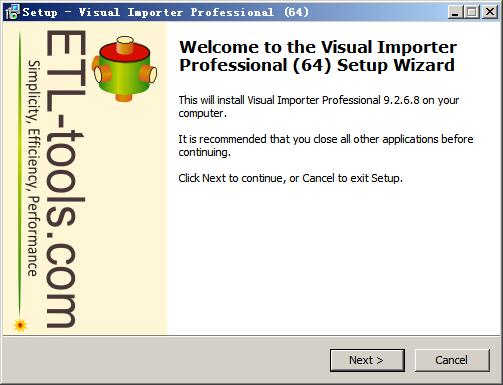Click the Next > button
The height and width of the screenshot is (385, 503).
367,360
